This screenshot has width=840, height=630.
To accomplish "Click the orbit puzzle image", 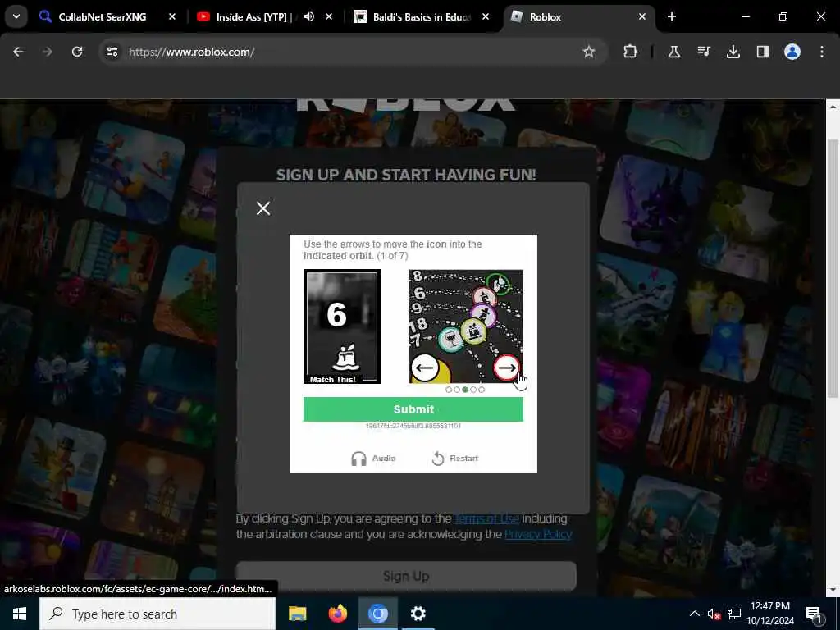I will [x=466, y=326].
